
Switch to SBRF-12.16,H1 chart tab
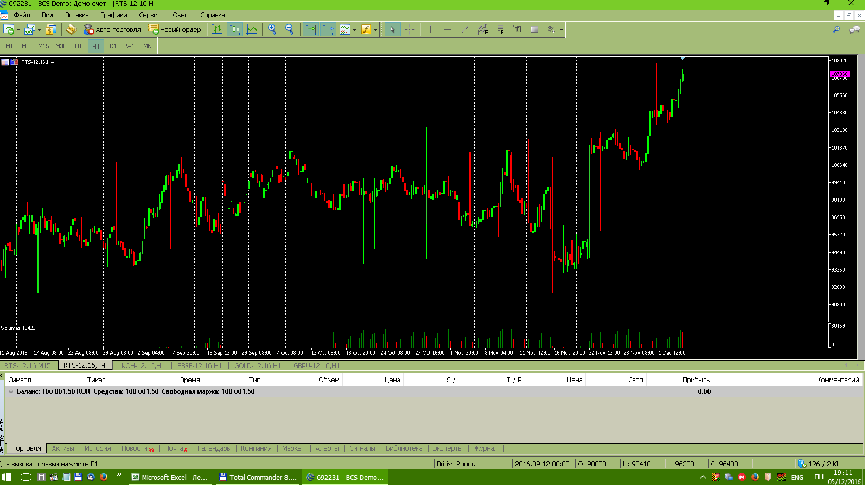tap(200, 365)
